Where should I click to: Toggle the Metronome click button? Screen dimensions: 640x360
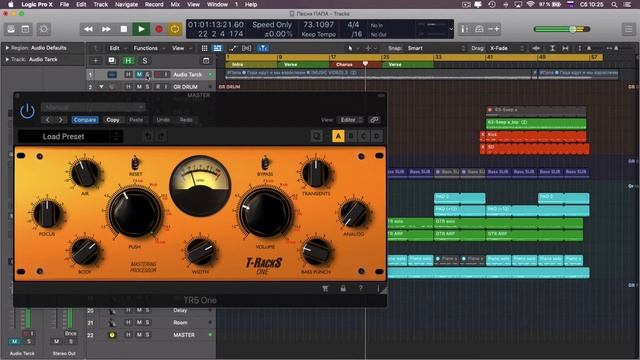[x=479, y=29]
